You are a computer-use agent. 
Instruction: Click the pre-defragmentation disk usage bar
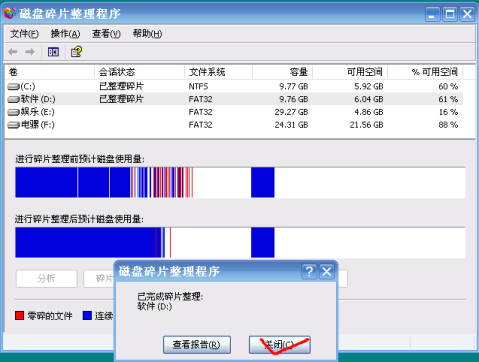click(x=240, y=183)
